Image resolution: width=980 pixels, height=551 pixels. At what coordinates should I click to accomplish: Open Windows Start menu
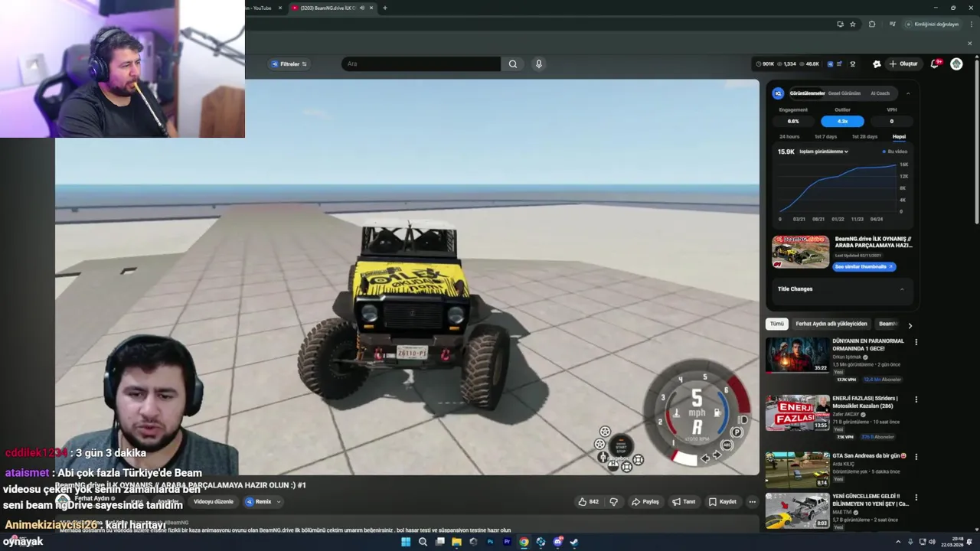406,542
